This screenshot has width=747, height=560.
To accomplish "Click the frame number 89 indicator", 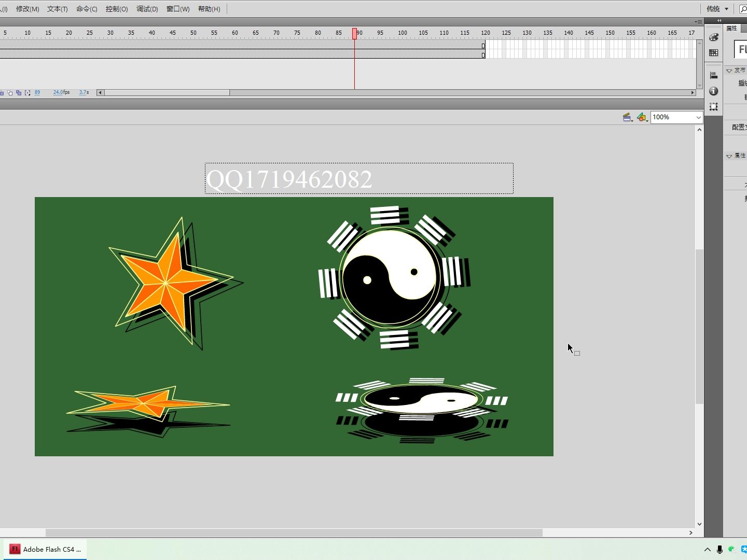I will 37,92.
